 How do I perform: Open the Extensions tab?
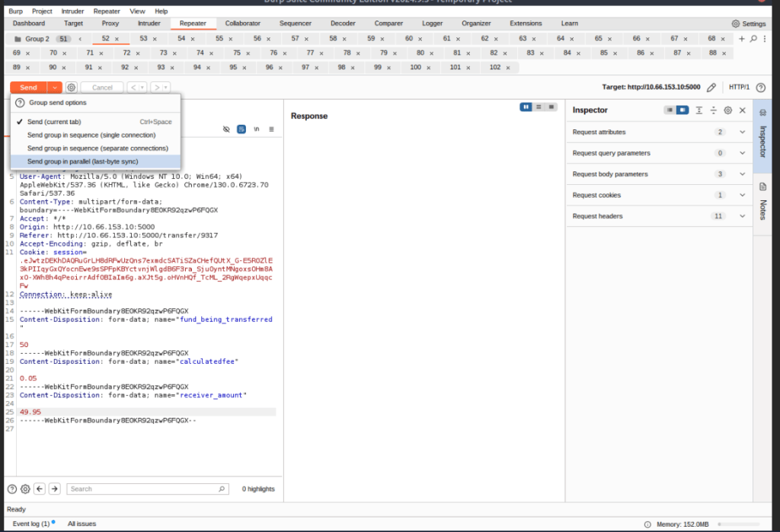tap(526, 24)
